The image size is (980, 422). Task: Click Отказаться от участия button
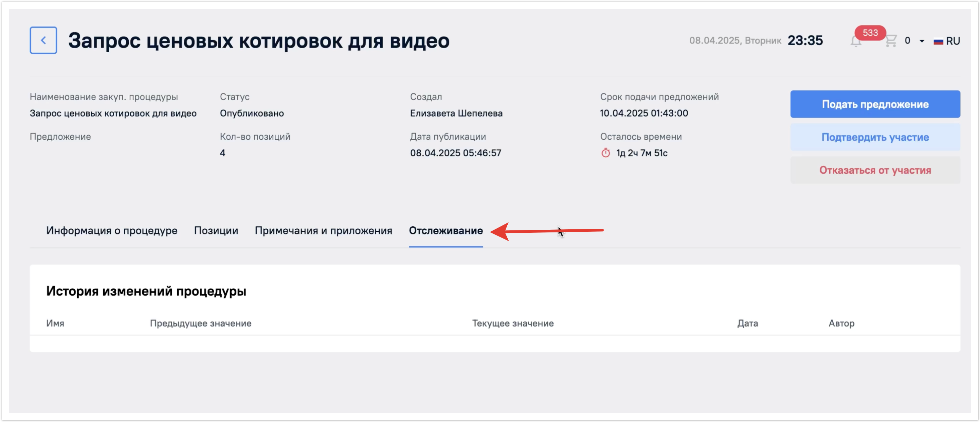(x=875, y=170)
